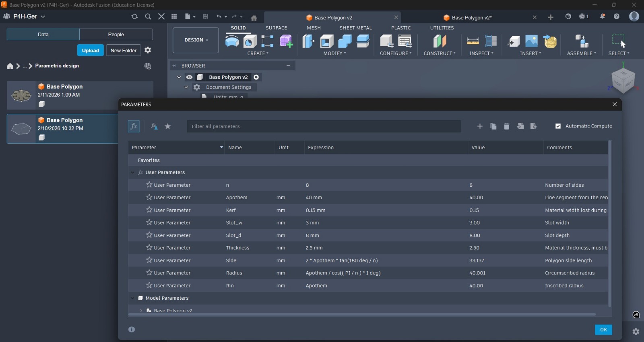This screenshot has width=644, height=342.
Task: Mark the Radius parameter as favorite
Action: 149,272
